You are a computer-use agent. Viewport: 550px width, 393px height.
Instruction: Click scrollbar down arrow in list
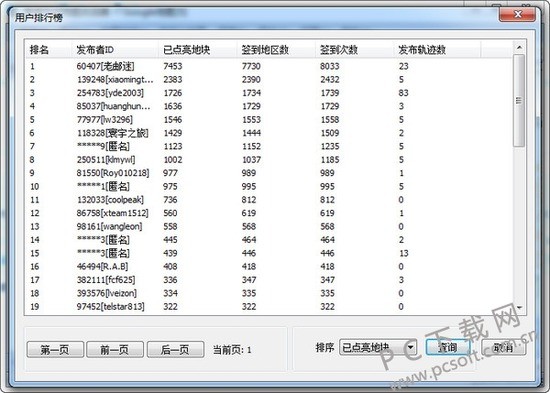pyautogui.click(x=519, y=308)
